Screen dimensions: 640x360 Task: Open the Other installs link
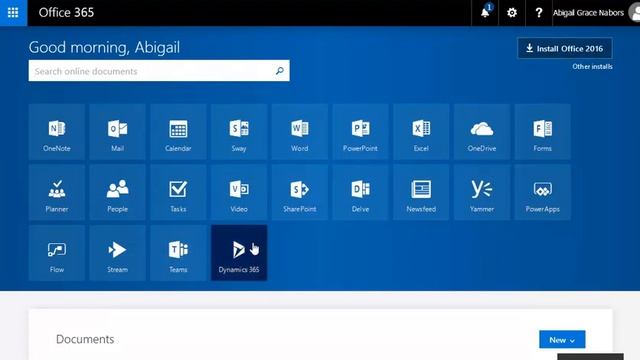[592, 67]
